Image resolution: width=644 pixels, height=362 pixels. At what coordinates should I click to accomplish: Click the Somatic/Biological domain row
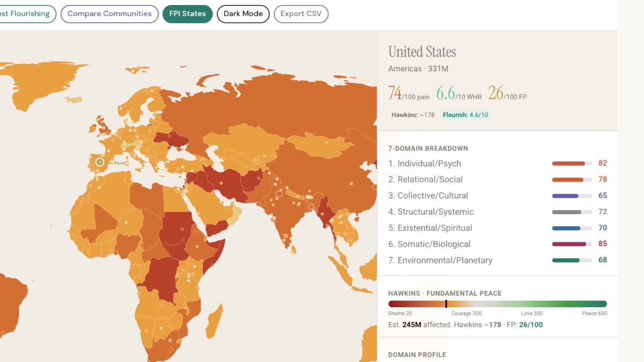[498, 244]
